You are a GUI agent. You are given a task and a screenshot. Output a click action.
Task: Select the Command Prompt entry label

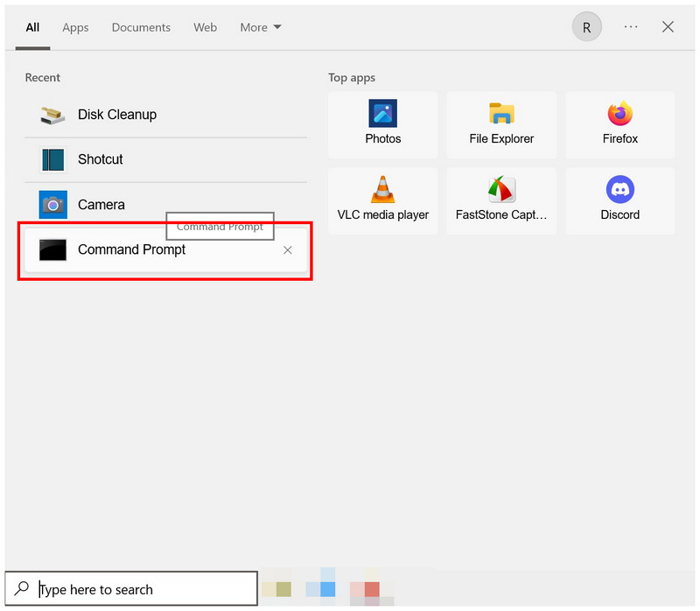click(x=132, y=249)
